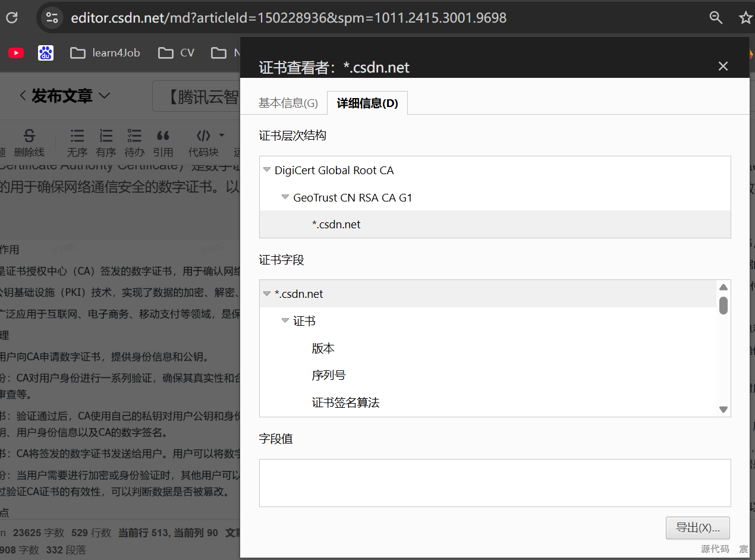
Task: Open the YouTube bookmark icon
Action: coord(16,53)
